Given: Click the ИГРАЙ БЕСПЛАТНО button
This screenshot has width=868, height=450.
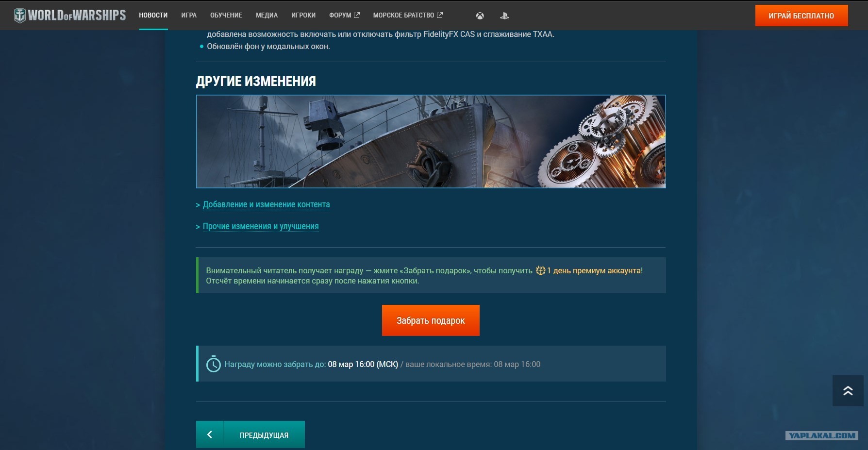Looking at the screenshot, I should tap(801, 16).
